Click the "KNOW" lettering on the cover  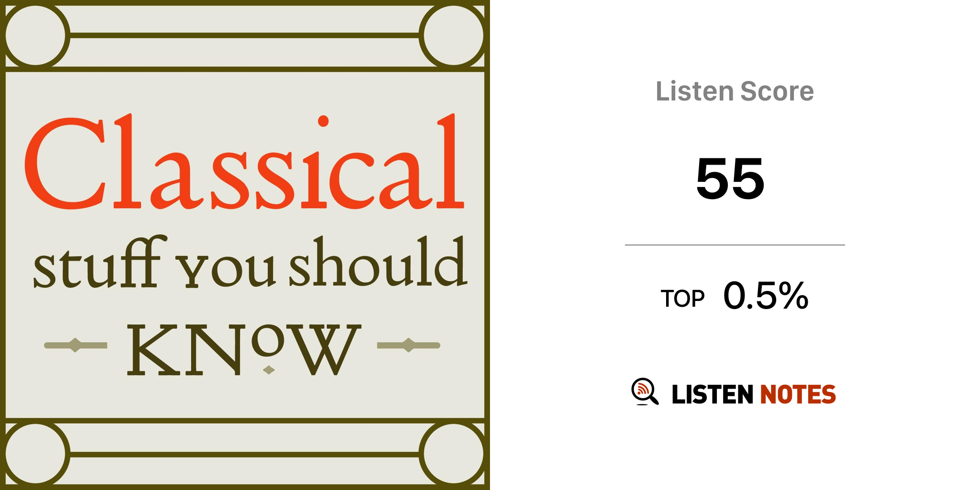[243, 349]
